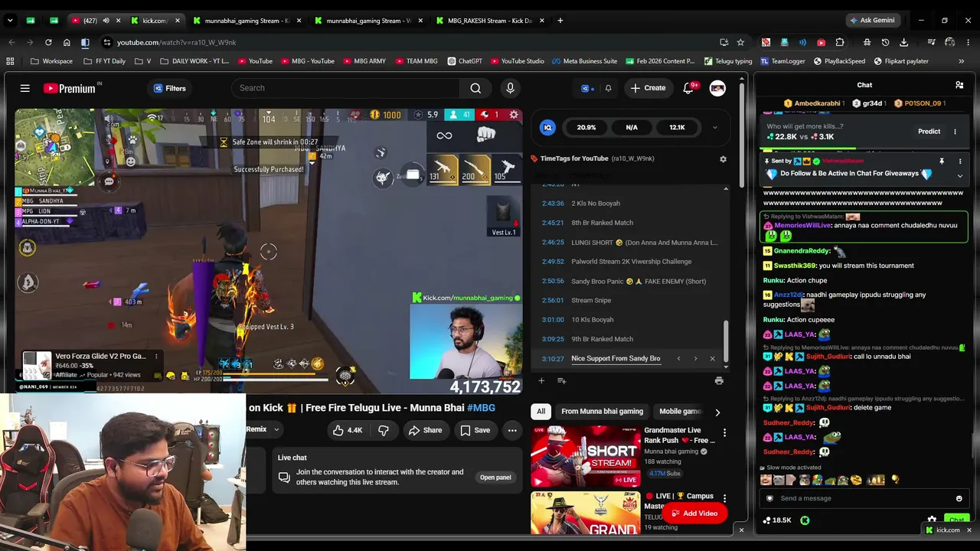Open Kick chat settings gear
Image resolution: width=980 pixels, height=551 pixels.
click(932, 520)
